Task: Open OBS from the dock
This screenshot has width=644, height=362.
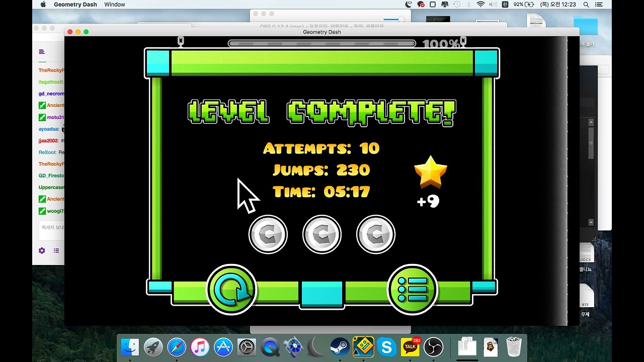Action: (433, 347)
